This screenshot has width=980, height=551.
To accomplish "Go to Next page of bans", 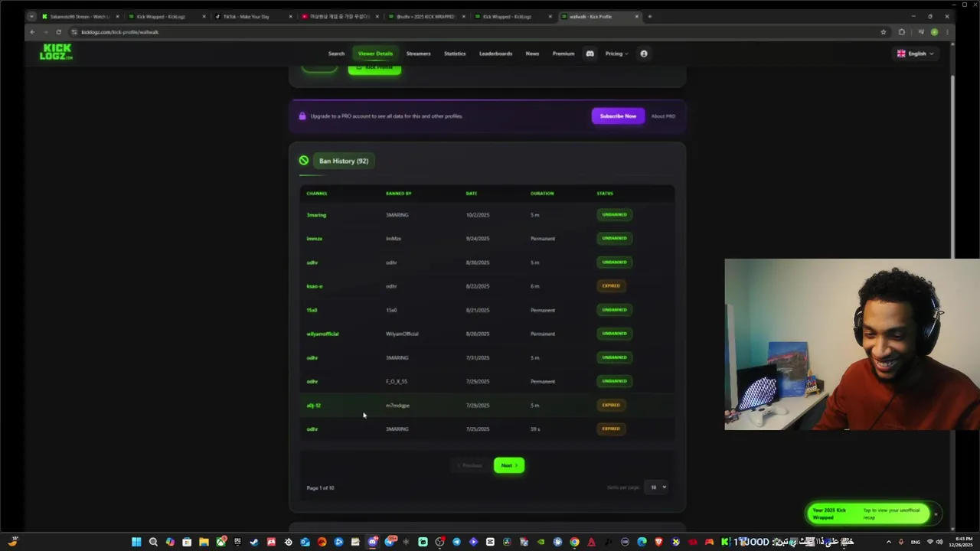I will (509, 465).
